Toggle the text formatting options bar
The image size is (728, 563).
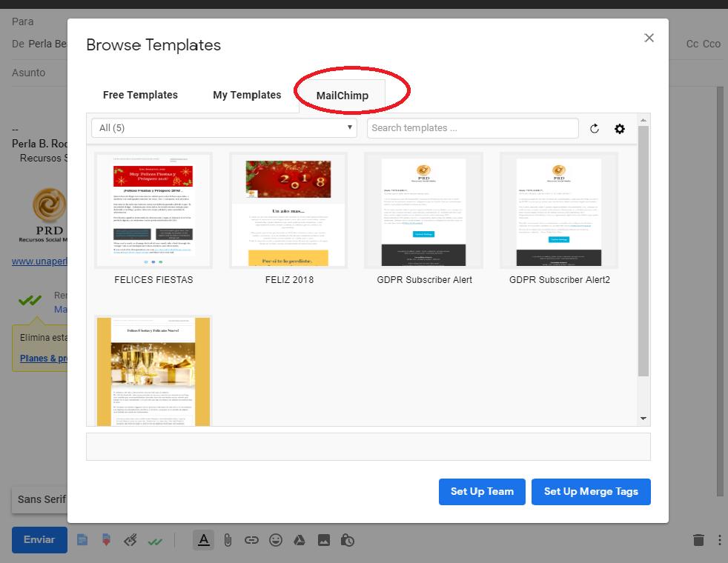(203, 540)
